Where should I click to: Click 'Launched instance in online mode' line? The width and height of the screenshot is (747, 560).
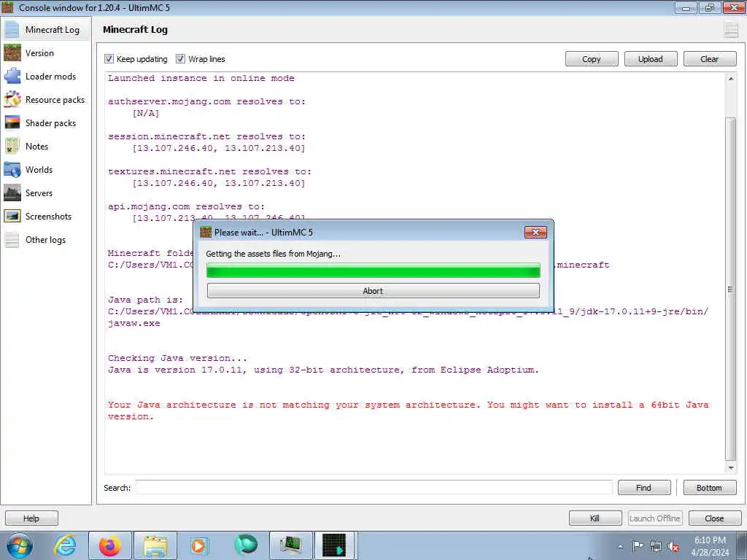click(201, 78)
